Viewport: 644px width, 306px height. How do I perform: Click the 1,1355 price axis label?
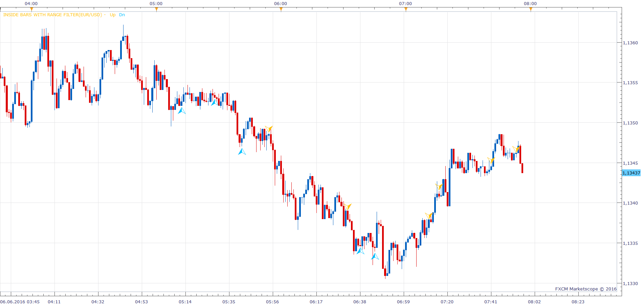[630, 83]
